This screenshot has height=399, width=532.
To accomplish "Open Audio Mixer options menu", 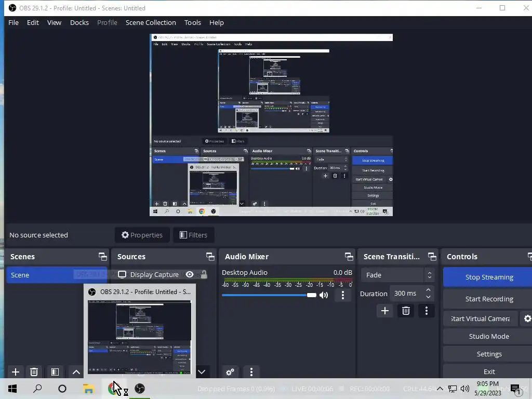I will (x=251, y=372).
